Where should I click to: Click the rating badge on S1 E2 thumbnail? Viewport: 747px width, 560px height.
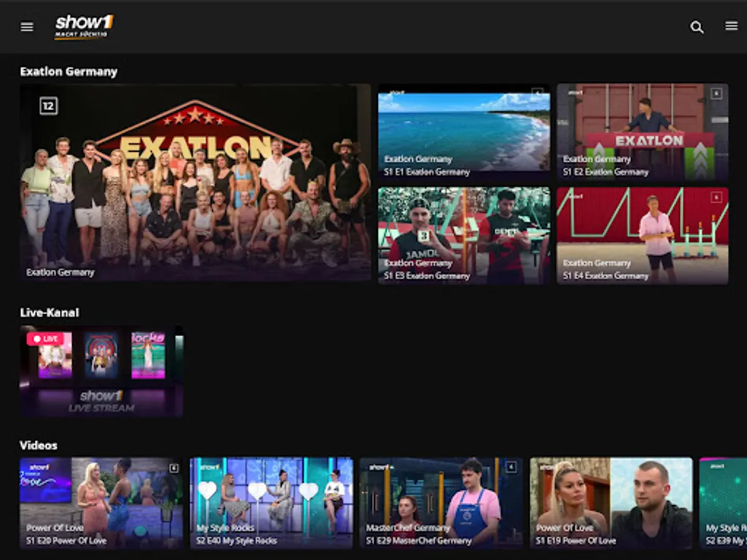718,93
